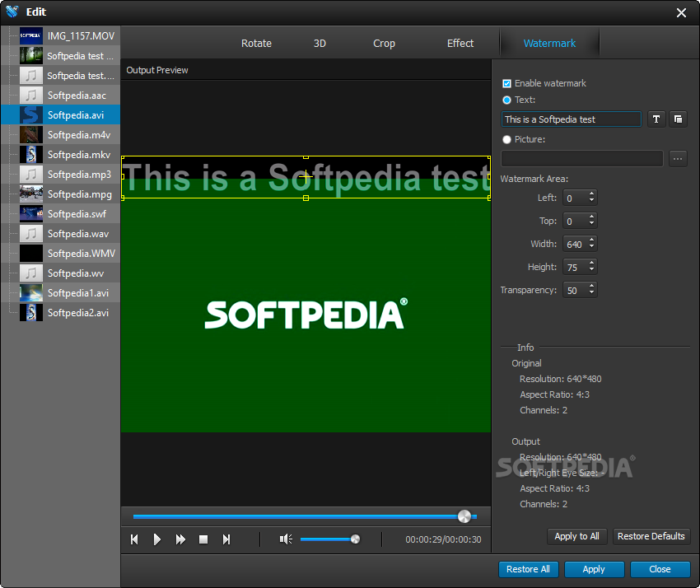Increase the Left value stepper

coord(591,194)
